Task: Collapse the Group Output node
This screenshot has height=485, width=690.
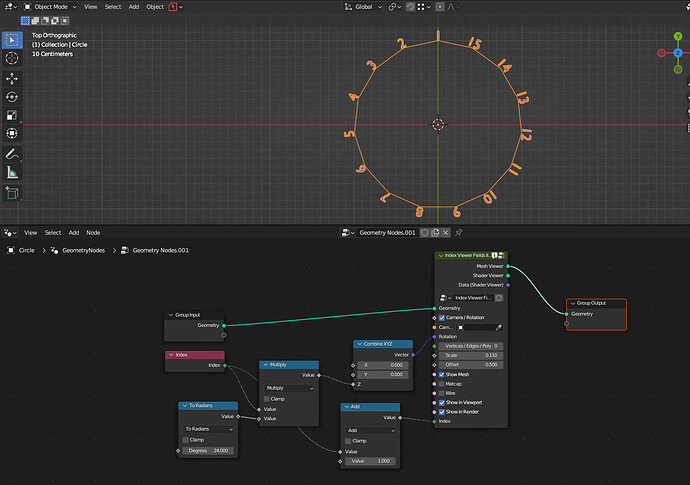Action: click(x=573, y=303)
